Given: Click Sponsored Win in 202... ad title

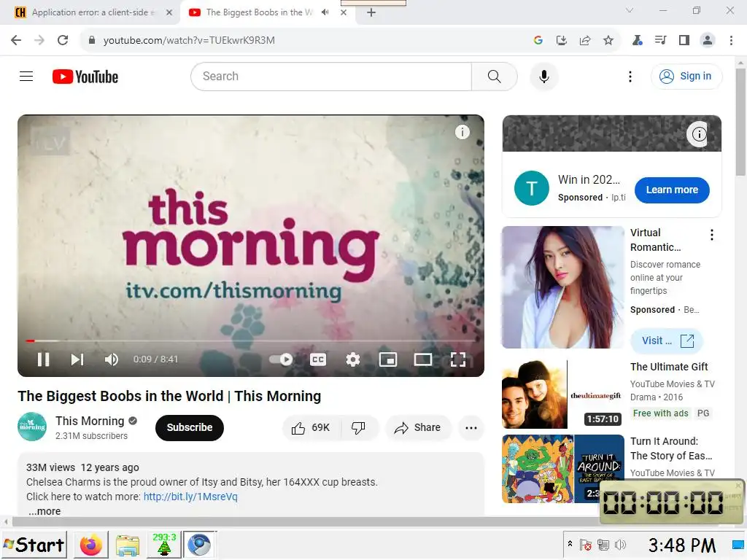Looking at the screenshot, I should 589,179.
